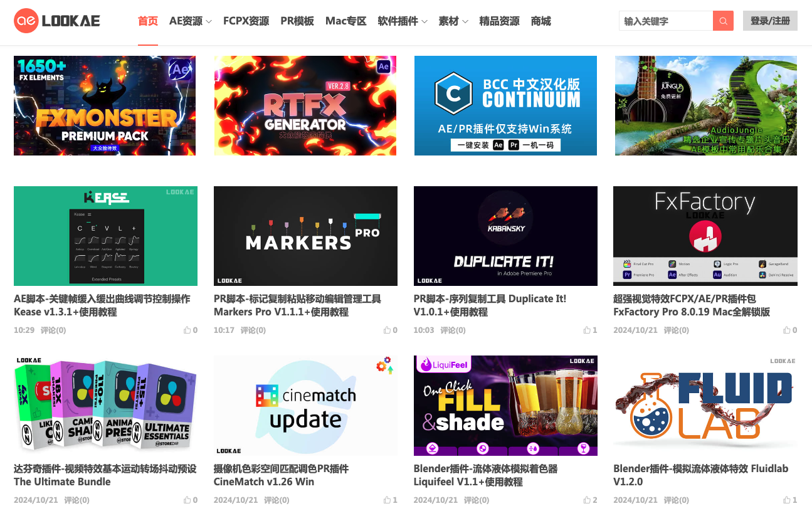Open the PR脚本 Duplicate It! V1.0.1 title
The width and height of the screenshot is (812, 516).
[490, 305]
